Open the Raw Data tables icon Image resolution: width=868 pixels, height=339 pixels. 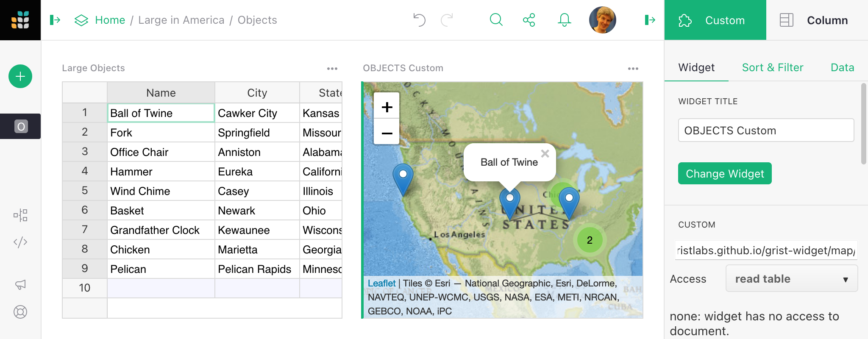pyautogui.click(x=20, y=215)
